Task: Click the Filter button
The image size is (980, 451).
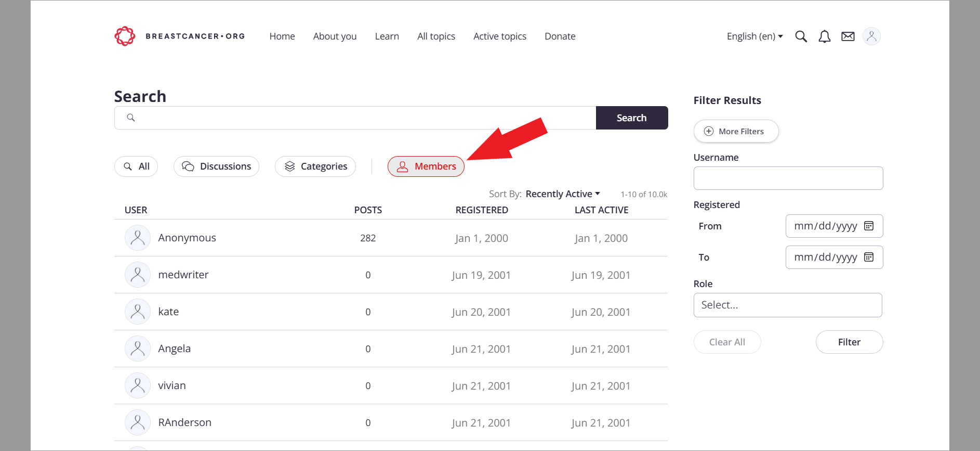Action: (x=849, y=342)
